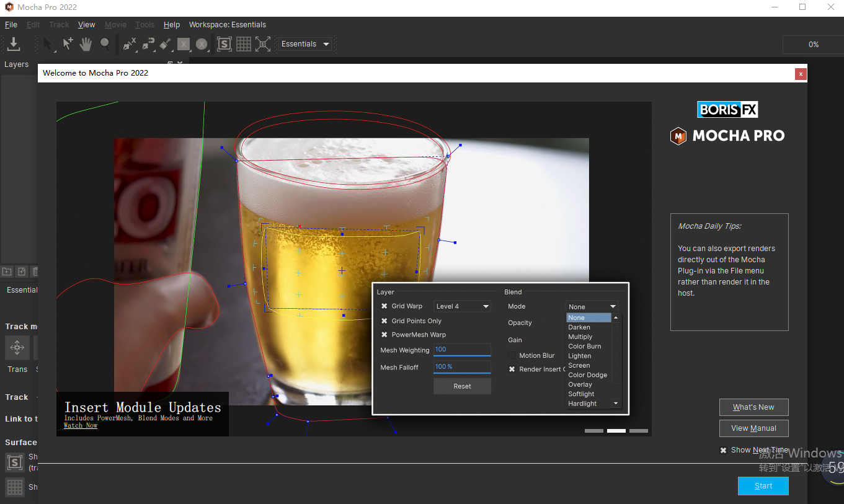
Task: Click the greyed-out Movie menu
Action: coord(115,25)
